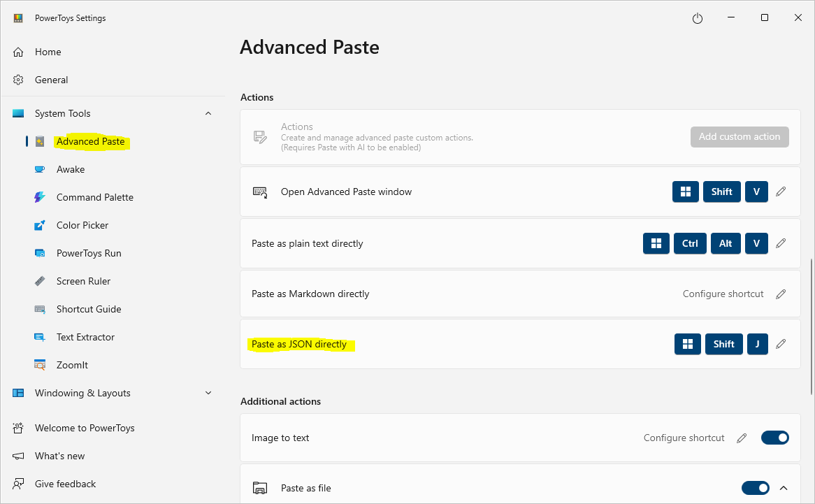815x504 pixels.
Task: Click the Color Picker eyedropper icon
Action: (40, 225)
